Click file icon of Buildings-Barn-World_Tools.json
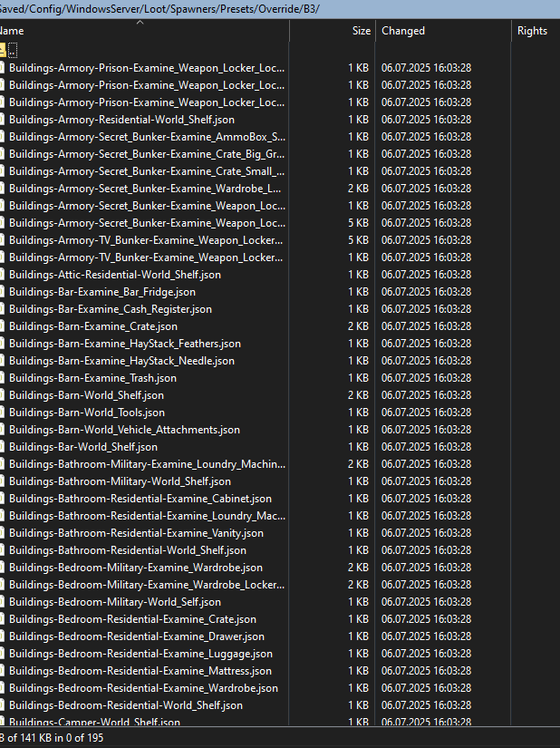The image size is (560, 748). pos(3,413)
